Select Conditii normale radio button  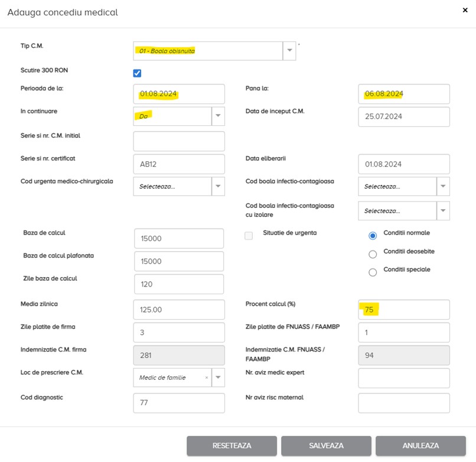(373, 236)
